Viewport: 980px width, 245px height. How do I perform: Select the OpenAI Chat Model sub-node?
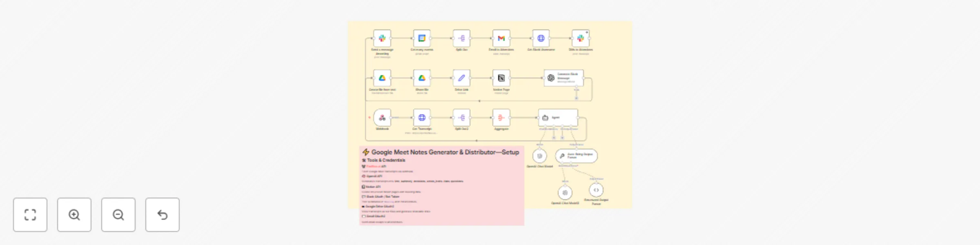[540, 156]
